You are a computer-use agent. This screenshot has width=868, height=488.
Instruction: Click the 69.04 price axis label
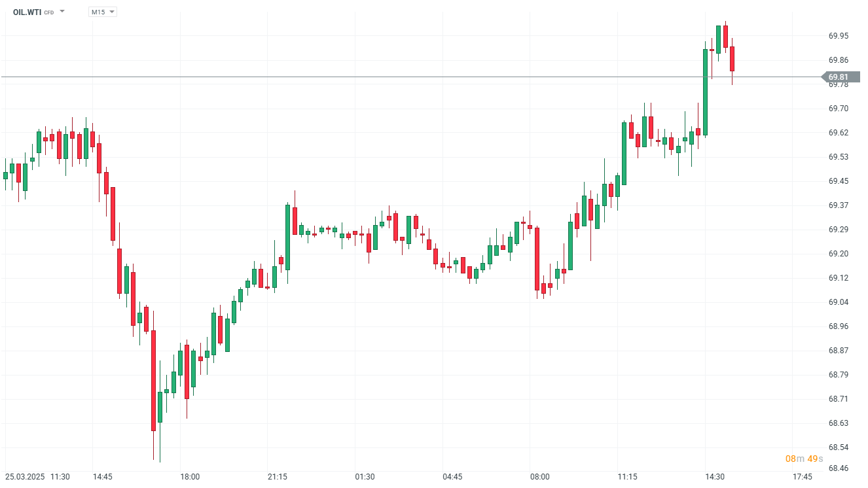pyautogui.click(x=839, y=302)
